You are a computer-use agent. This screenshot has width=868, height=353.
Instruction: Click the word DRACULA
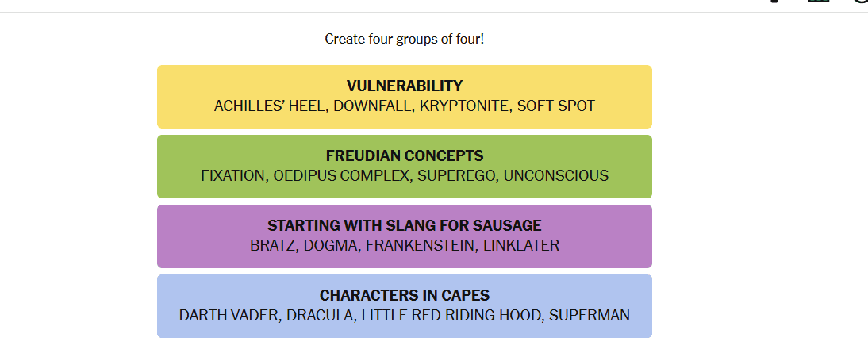321,315
